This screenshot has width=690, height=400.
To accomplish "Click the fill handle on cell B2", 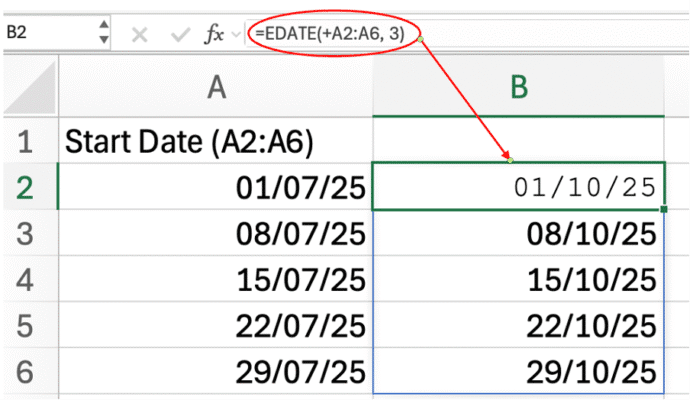I will point(665,209).
